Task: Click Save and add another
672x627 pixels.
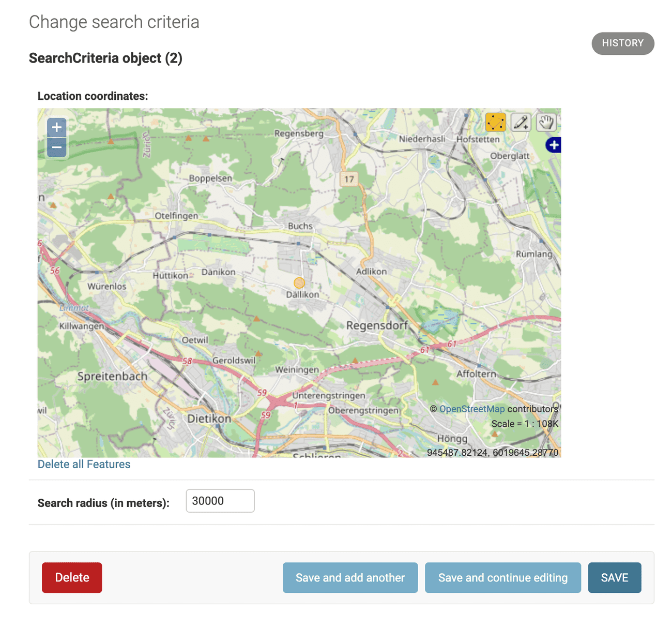Action: [x=350, y=578]
